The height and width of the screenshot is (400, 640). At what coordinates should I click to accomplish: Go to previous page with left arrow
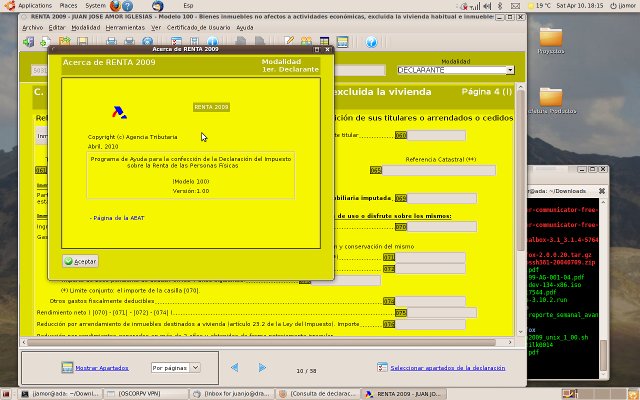[x=234, y=367]
